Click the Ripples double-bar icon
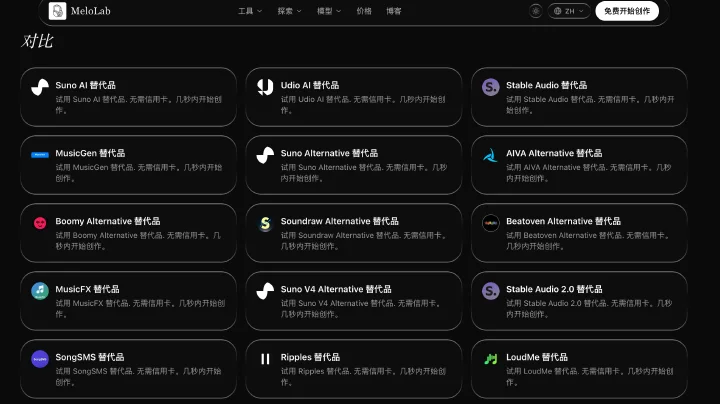 pyautogui.click(x=265, y=359)
